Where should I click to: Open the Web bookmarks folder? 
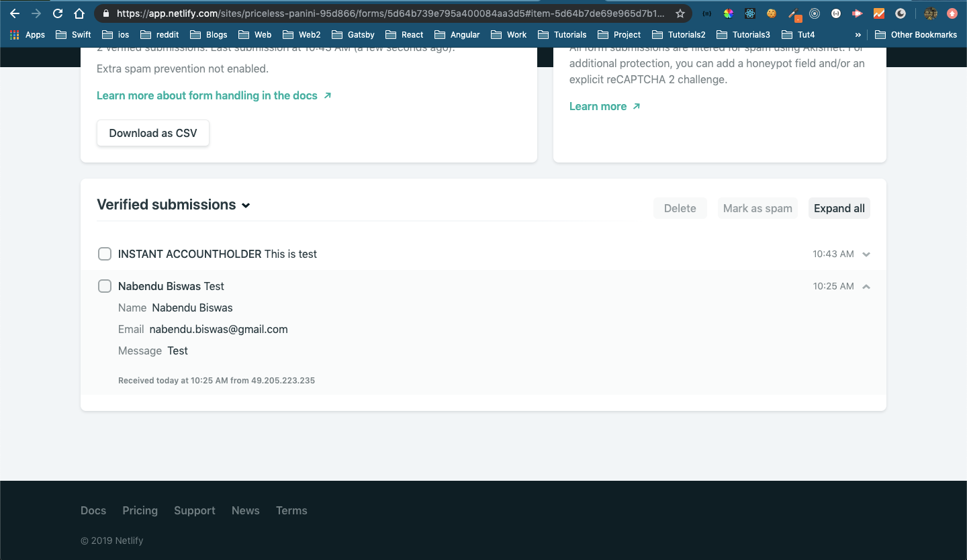pyautogui.click(x=255, y=35)
